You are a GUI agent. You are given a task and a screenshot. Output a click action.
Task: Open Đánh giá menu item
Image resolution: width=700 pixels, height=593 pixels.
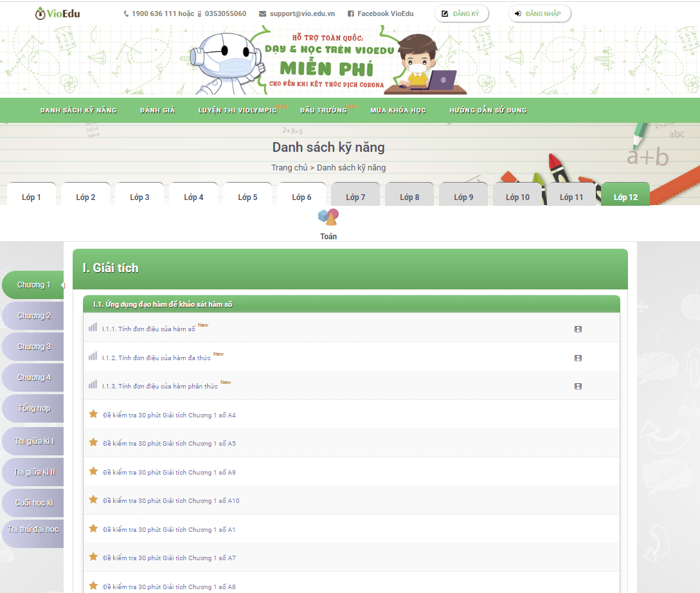(x=157, y=111)
